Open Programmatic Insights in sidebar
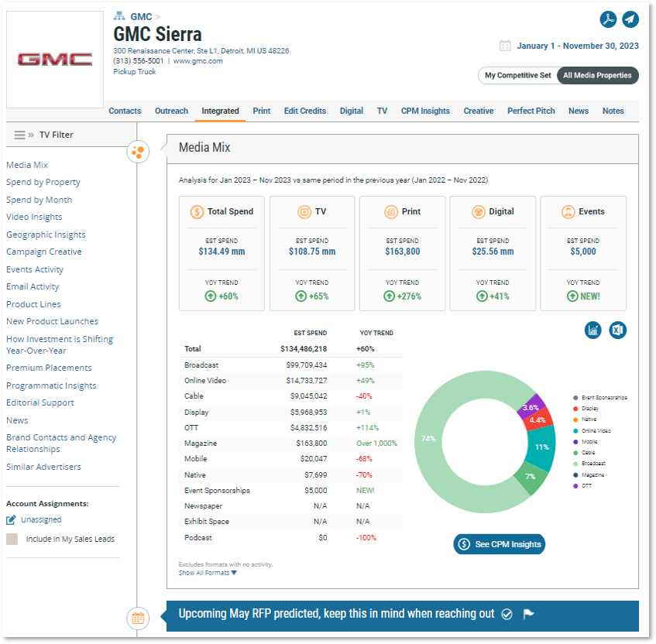 pos(51,385)
